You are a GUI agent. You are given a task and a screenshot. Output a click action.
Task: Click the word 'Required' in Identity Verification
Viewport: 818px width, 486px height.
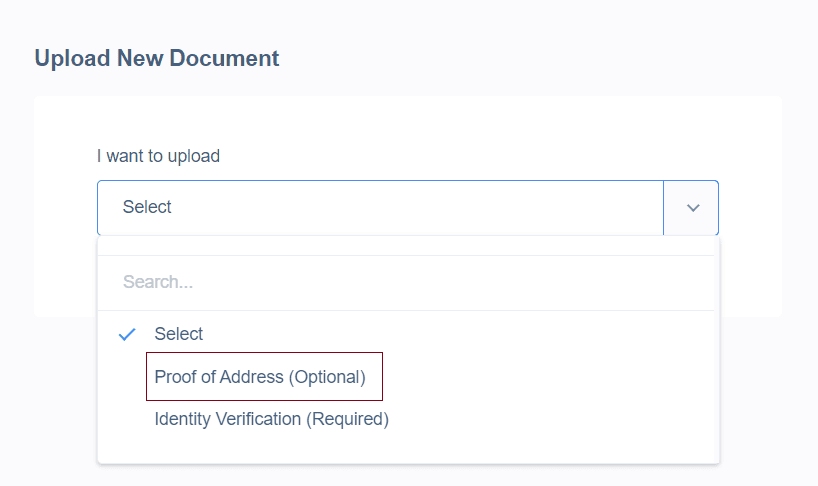point(350,419)
